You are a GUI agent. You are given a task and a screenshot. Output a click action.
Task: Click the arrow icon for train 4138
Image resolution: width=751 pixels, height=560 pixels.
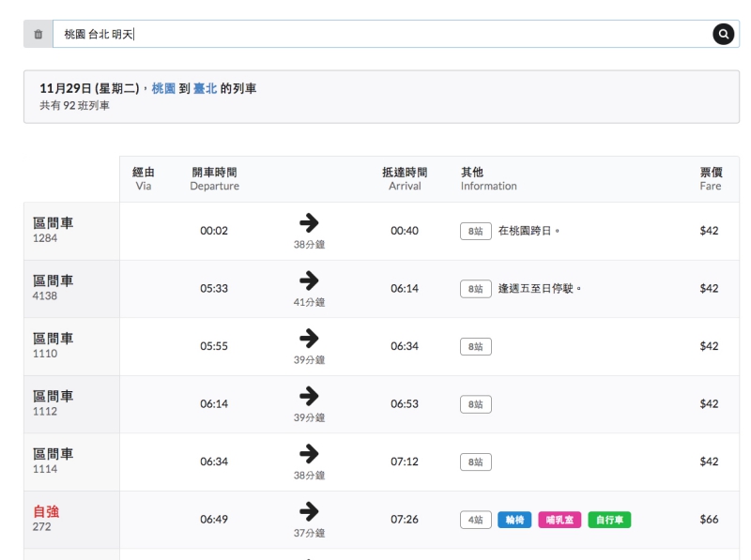coord(308,280)
